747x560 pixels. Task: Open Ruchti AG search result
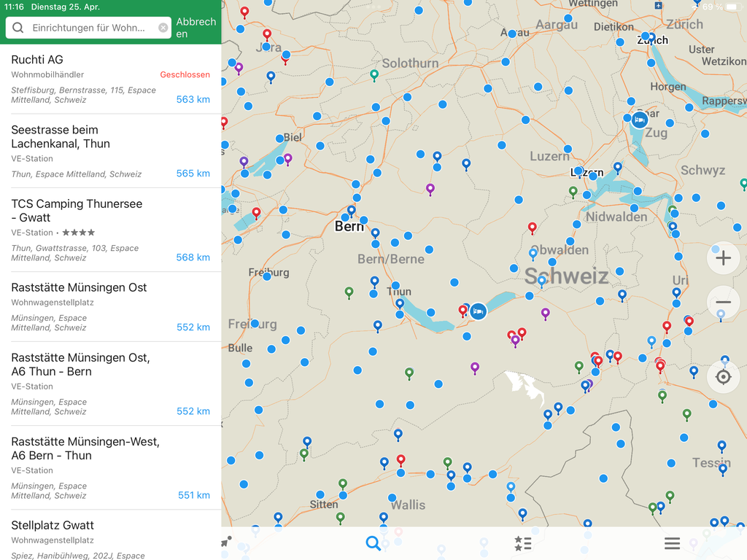click(x=111, y=79)
